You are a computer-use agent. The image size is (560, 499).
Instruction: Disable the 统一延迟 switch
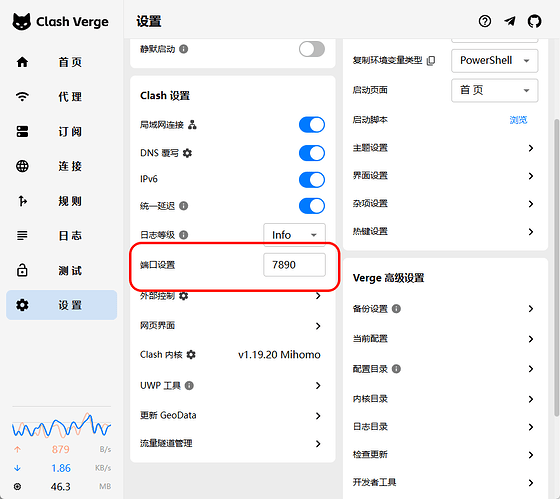click(312, 206)
